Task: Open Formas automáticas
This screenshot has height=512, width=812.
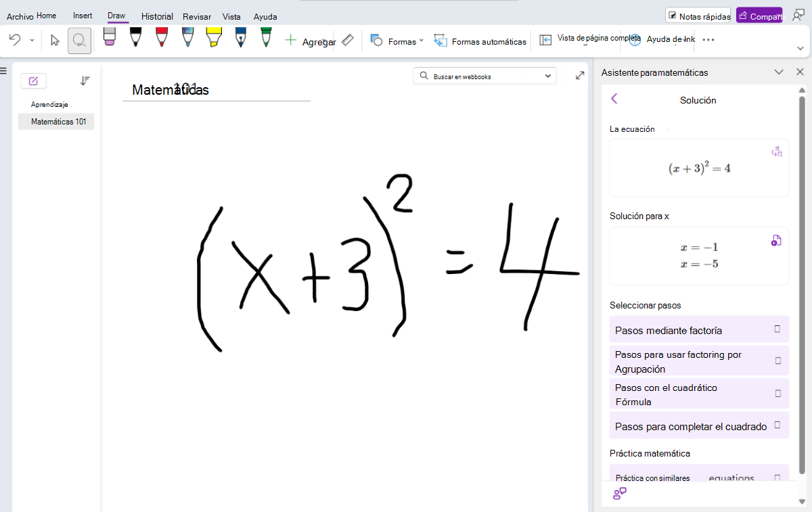Action: click(479, 41)
